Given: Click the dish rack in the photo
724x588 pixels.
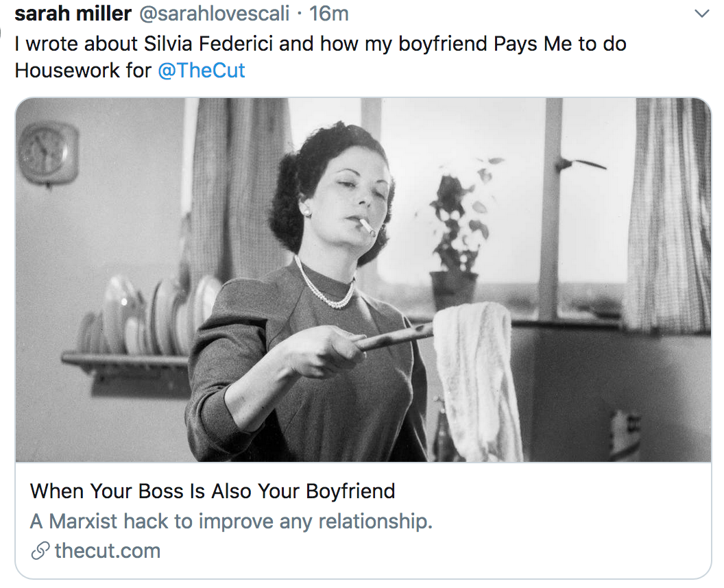Looking at the screenshot, I should [138, 332].
